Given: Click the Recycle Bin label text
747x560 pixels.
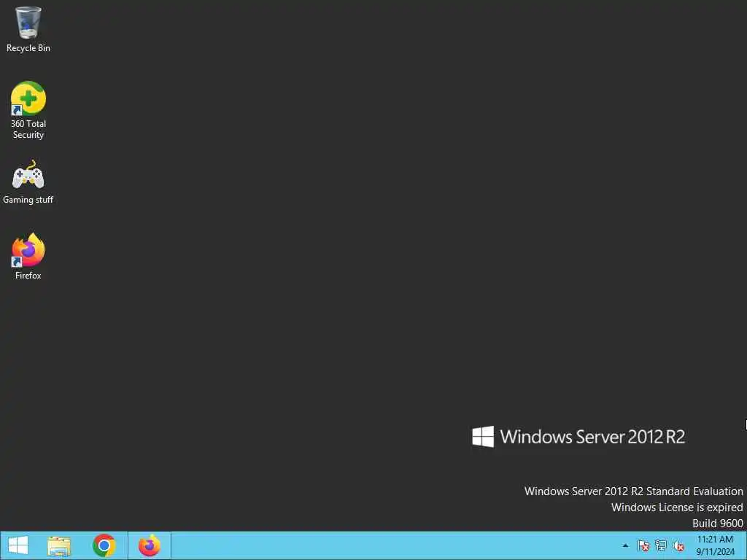Looking at the screenshot, I should pos(28,48).
